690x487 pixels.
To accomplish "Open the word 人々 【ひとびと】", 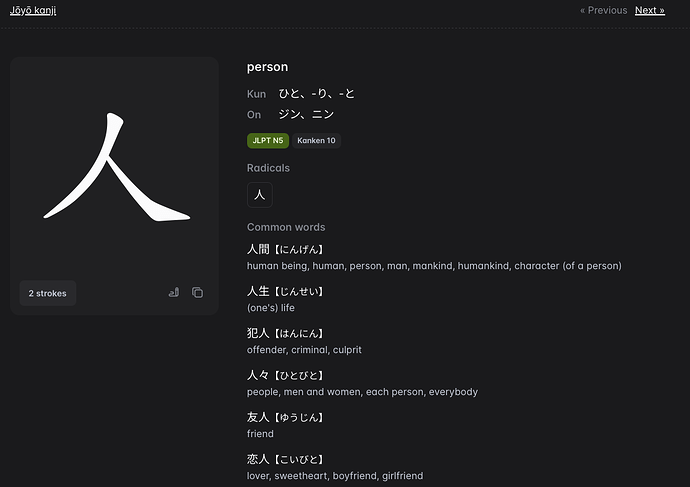I will (286, 375).
